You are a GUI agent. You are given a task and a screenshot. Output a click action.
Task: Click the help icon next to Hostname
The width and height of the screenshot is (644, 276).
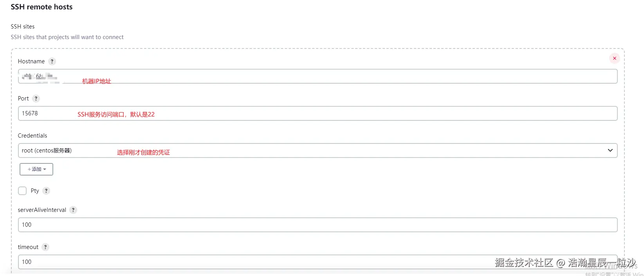tap(52, 61)
